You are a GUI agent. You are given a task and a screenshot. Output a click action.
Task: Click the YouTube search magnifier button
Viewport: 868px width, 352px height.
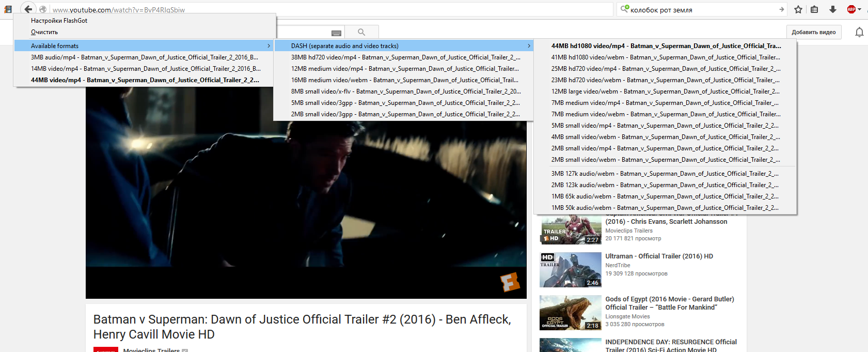pyautogui.click(x=361, y=32)
